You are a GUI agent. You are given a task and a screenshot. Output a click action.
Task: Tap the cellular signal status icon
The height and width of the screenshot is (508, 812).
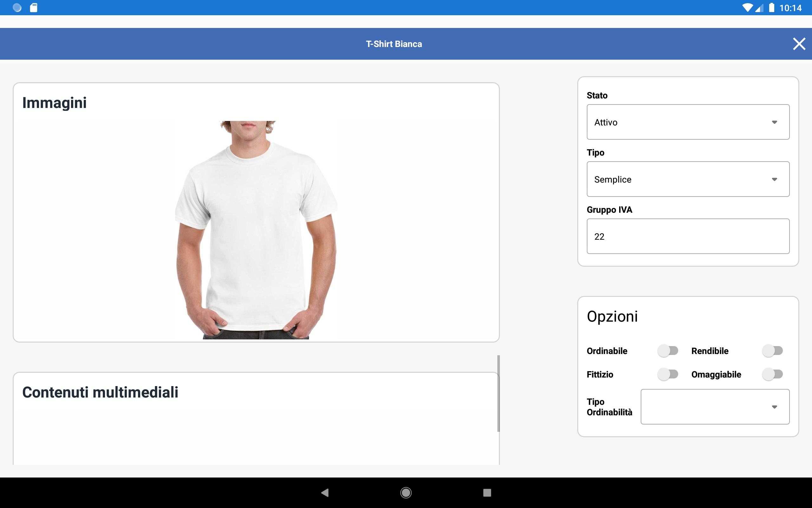(759, 8)
